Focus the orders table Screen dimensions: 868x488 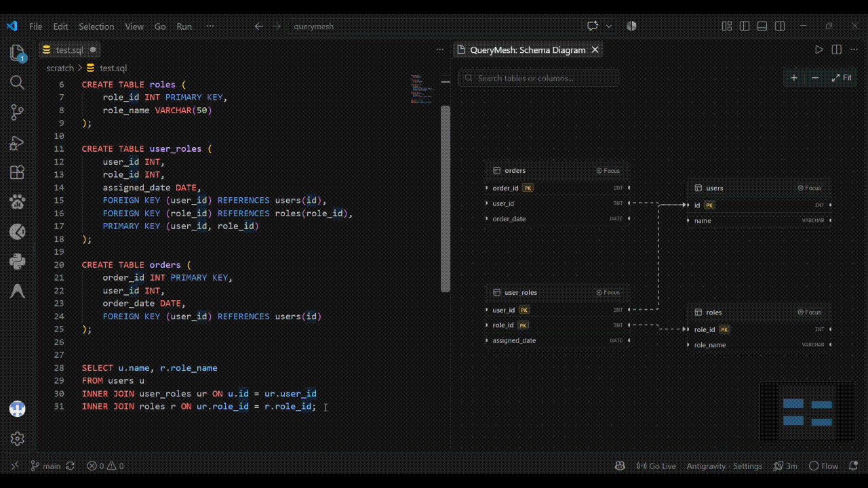point(608,171)
